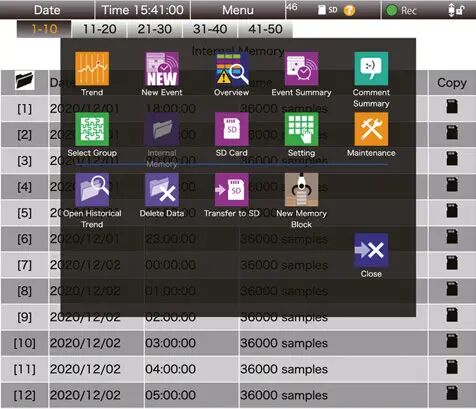Click the Date button in top bar

pos(47,10)
